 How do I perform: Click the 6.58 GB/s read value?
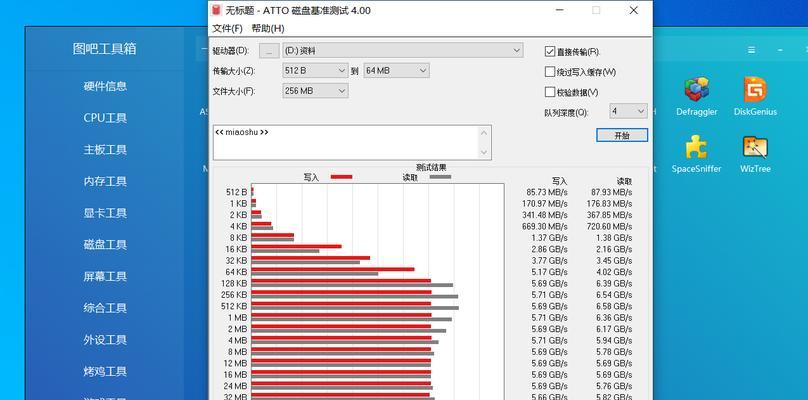click(615, 306)
